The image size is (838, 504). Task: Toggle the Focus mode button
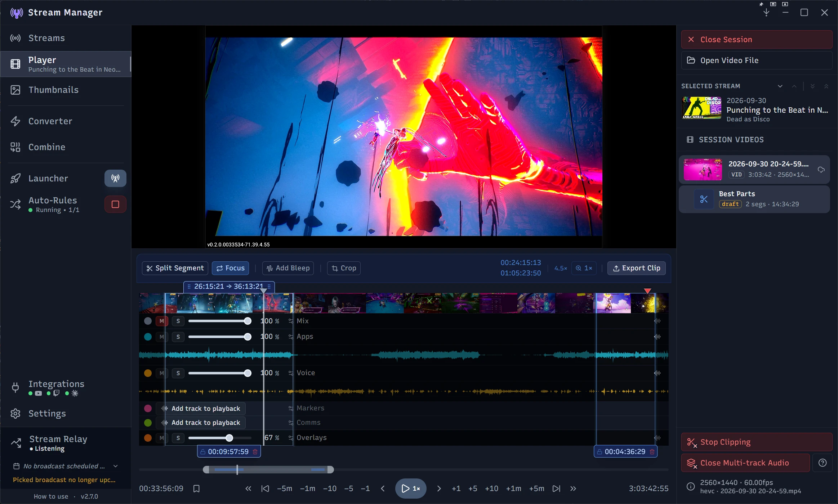pyautogui.click(x=231, y=268)
